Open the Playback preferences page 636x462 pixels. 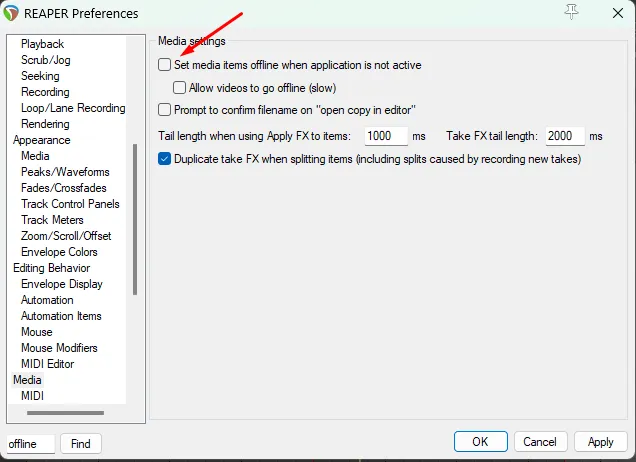click(42, 44)
